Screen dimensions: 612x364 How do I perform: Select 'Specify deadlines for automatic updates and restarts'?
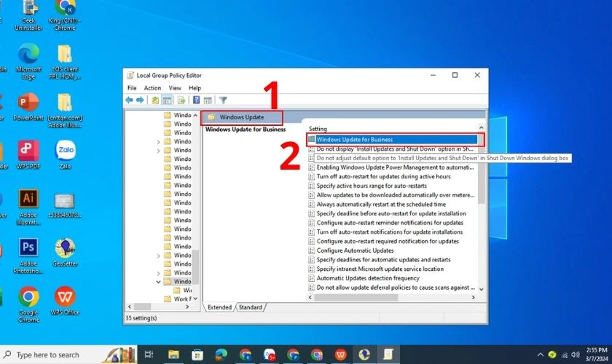coord(380,260)
